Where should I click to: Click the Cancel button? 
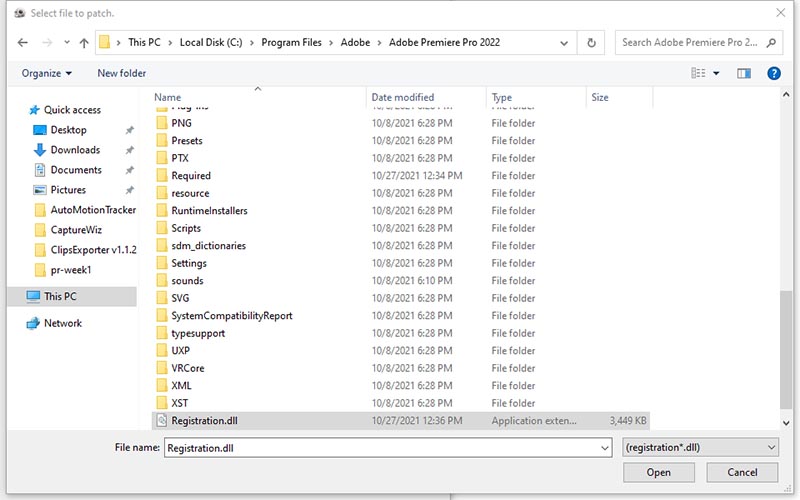(x=742, y=472)
